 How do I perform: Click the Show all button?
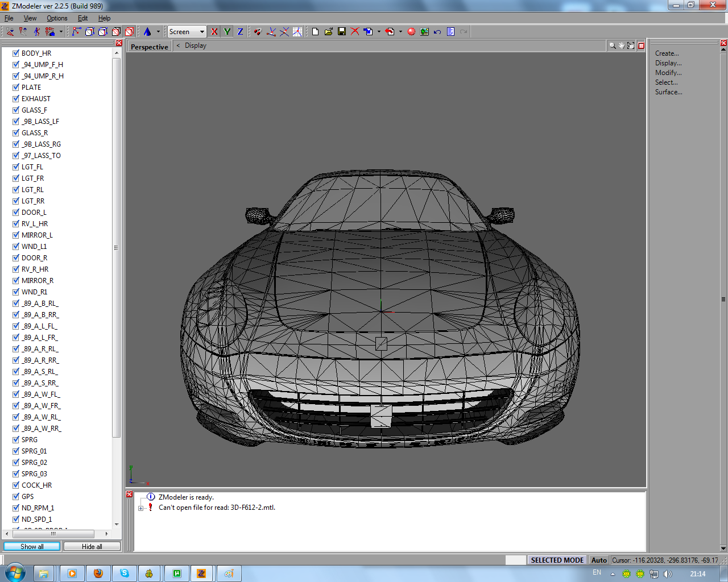32,546
